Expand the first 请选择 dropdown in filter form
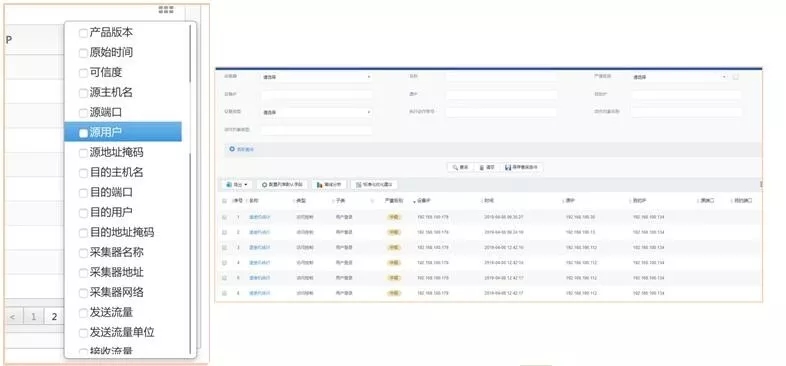This screenshot has width=786, height=366. tap(316, 77)
